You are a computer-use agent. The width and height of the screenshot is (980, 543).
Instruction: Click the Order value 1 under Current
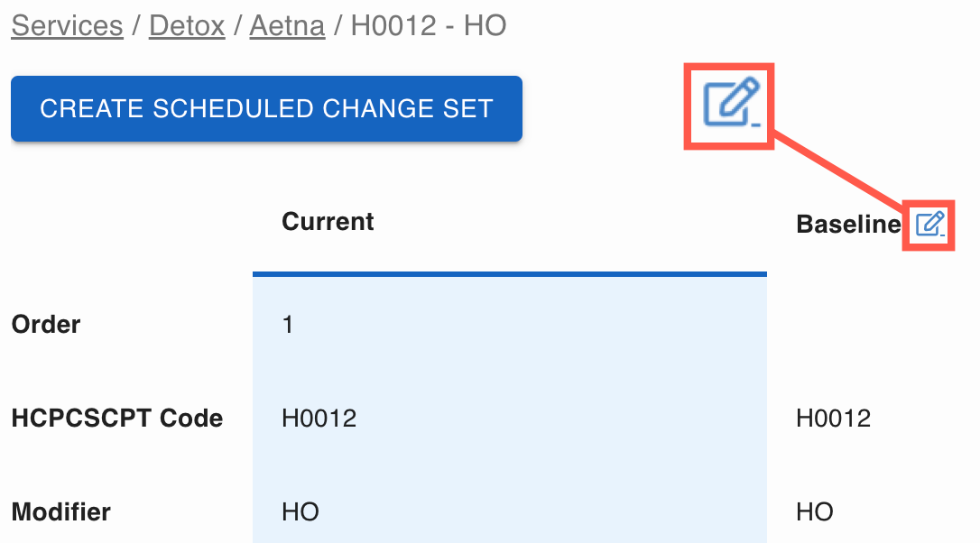[x=288, y=325]
